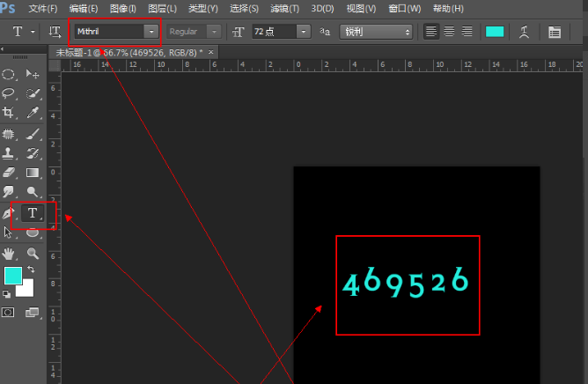Open the 图像(I) menu

pos(123,8)
